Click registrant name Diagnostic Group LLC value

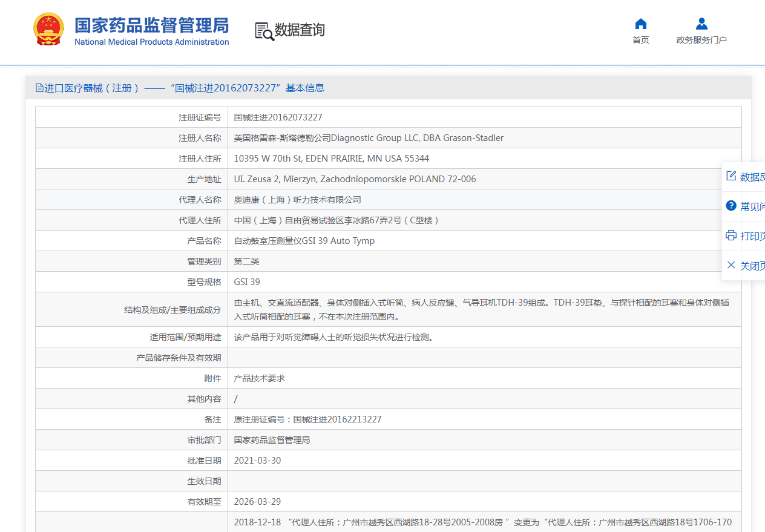(x=369, y=138)
